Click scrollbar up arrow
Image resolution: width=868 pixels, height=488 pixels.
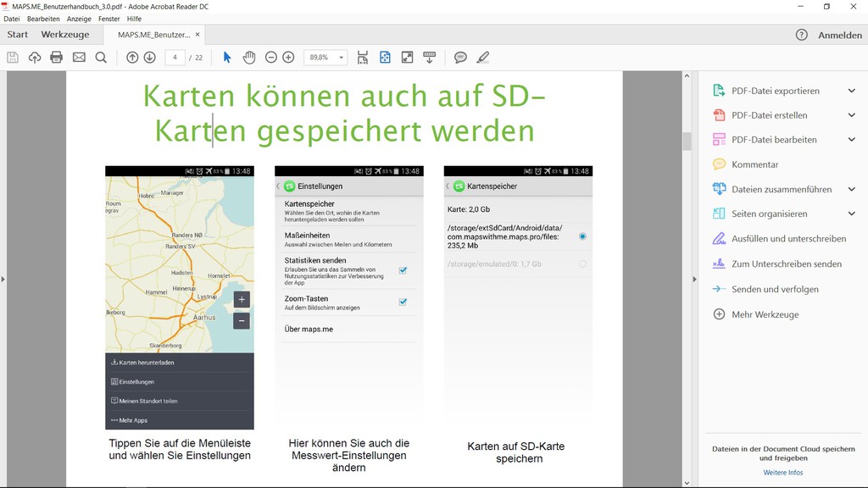tap(687, 75)
